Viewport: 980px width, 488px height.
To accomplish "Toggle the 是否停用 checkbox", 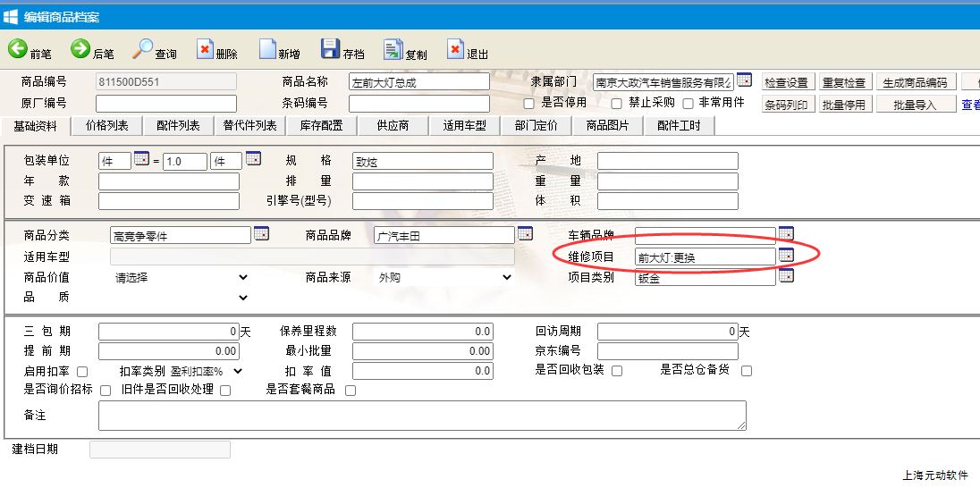I will tap(529, 104).
